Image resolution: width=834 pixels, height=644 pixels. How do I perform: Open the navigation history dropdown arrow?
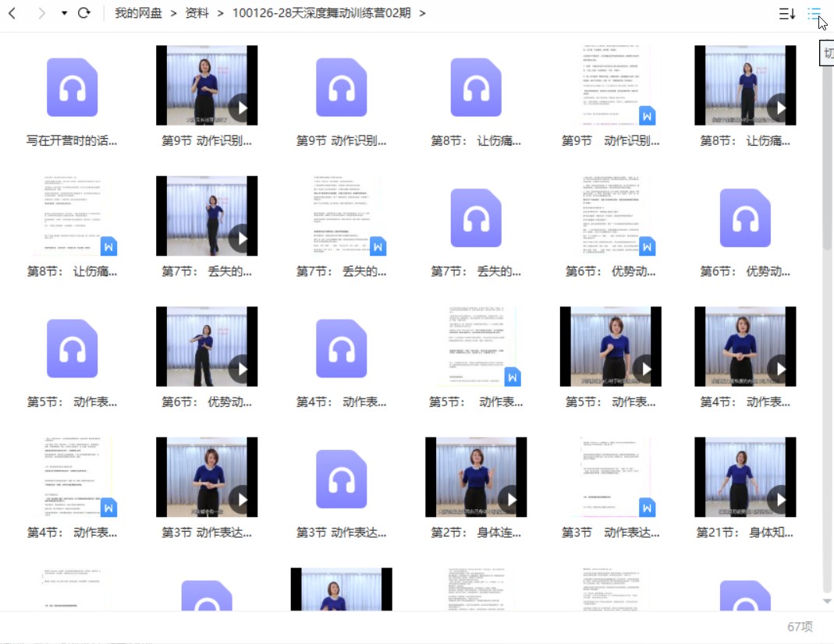(x=64, y=13)
